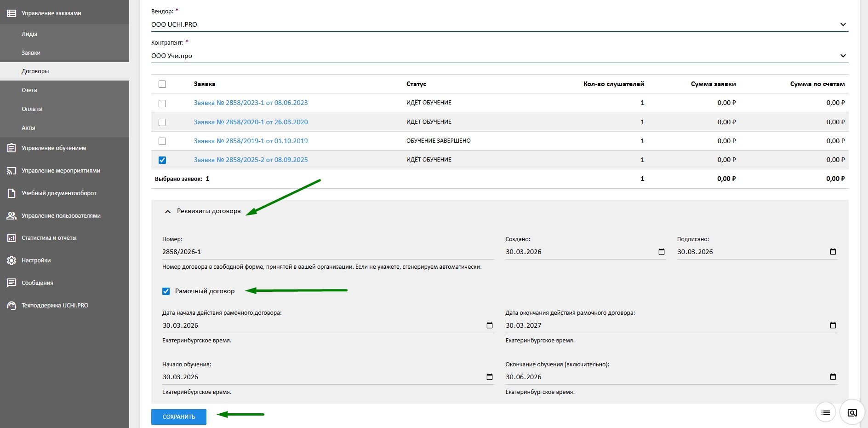This screenshot has width=868, height=428.
Task: Open Статистика и отчёты menu item
Action: tap(49, 238)
